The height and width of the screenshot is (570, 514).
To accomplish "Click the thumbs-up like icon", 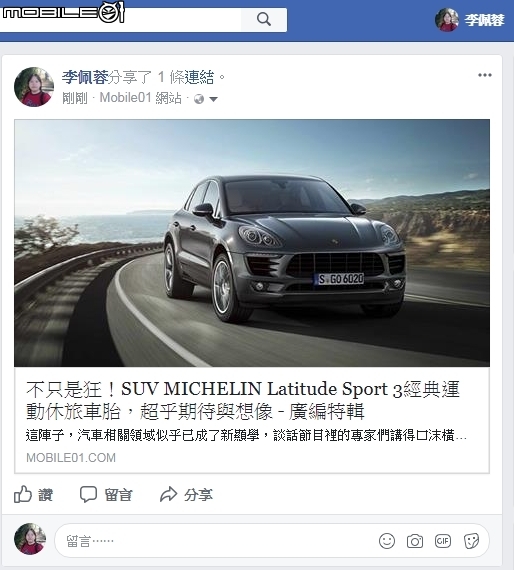I will [23, 494].
